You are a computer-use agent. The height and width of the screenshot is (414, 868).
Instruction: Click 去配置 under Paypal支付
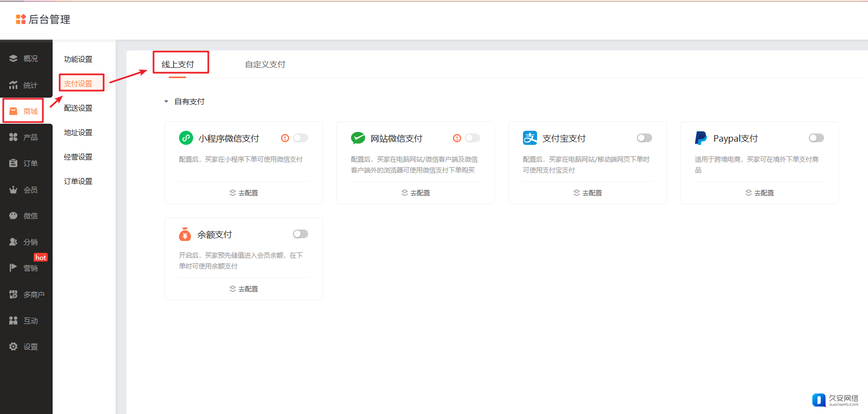759,193
